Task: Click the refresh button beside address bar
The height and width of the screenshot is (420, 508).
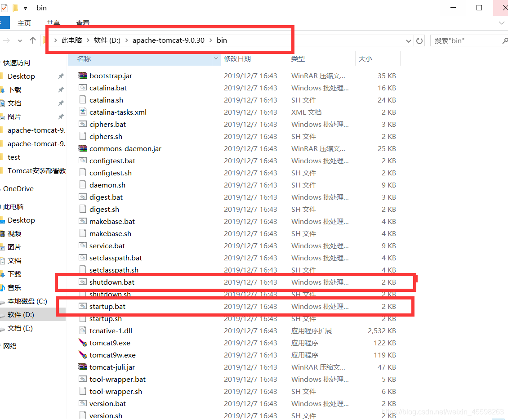Action: tap(419, 41)
